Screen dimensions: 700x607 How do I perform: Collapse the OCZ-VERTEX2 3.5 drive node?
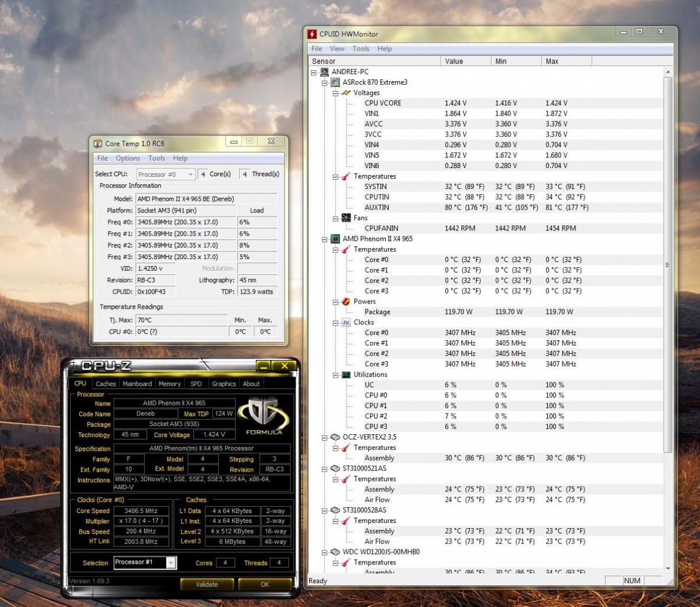coord(325,437)
